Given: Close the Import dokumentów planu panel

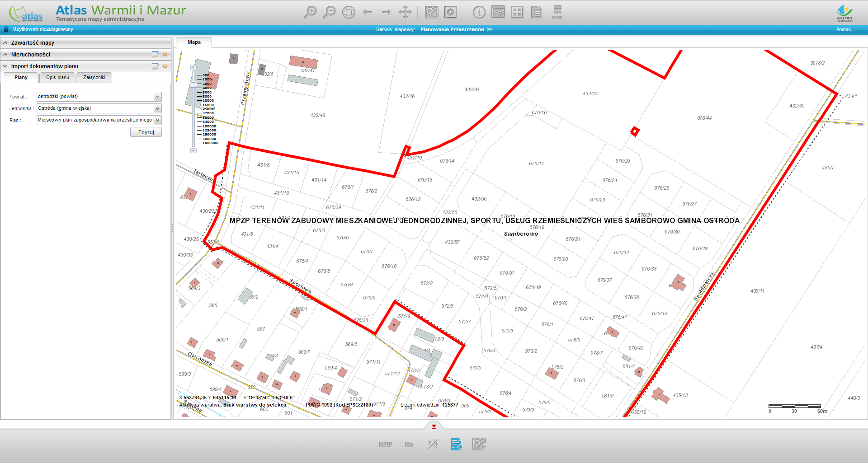Looking at the screenshot, I should coord(165,66).
